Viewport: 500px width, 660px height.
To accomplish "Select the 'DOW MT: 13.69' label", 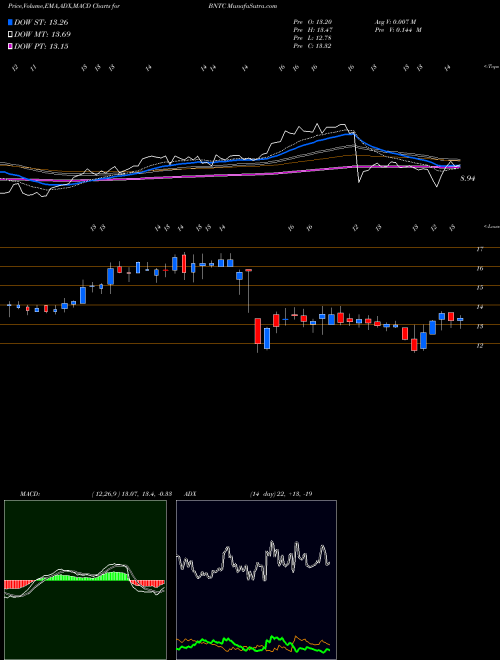I will [43, 35].
